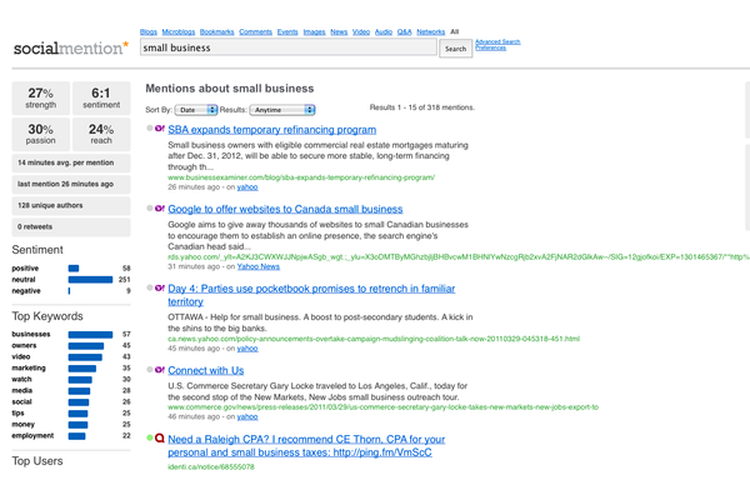
Task: Click the owners keyword
Action: pos(24,345)
